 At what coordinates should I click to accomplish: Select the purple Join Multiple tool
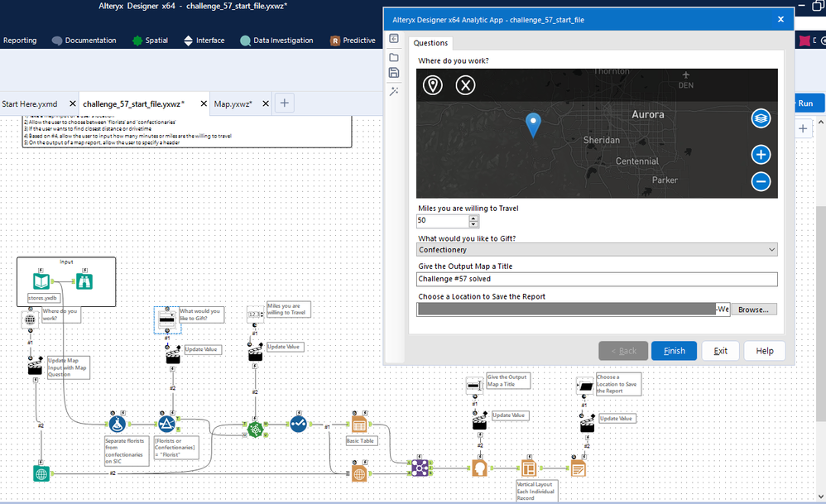(420, 468)
